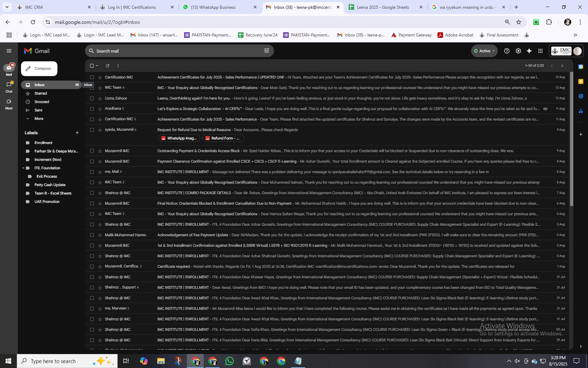
Task: Open the Gmail main menu hamburger icon
Action: click(9, 51)
